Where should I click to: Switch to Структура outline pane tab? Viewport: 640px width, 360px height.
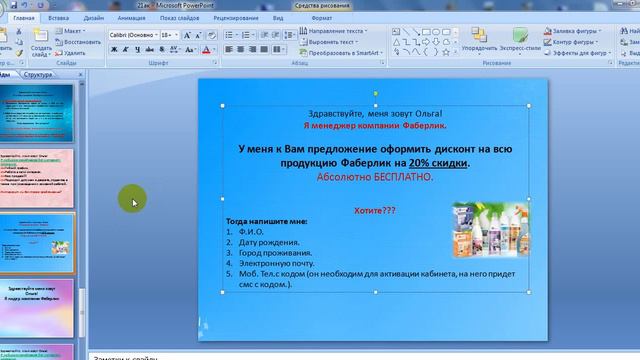tap(38, 75)
